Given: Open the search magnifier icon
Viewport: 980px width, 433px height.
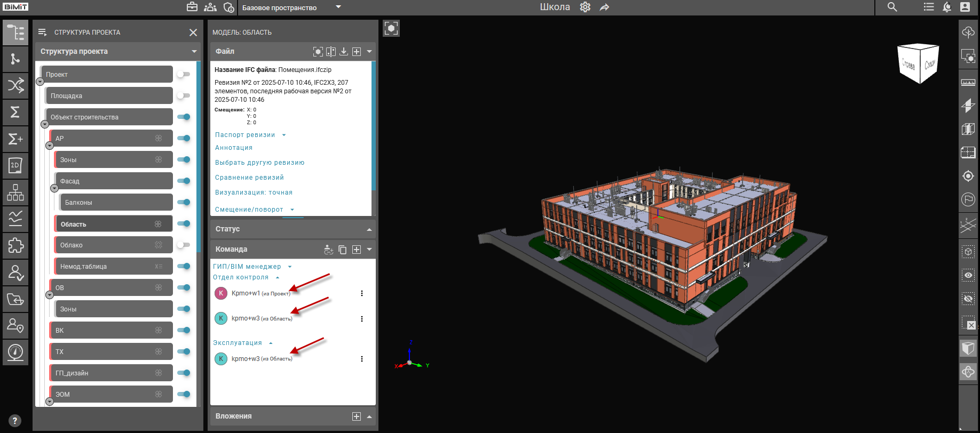Looking at the screenshot, I should (892, 7).
